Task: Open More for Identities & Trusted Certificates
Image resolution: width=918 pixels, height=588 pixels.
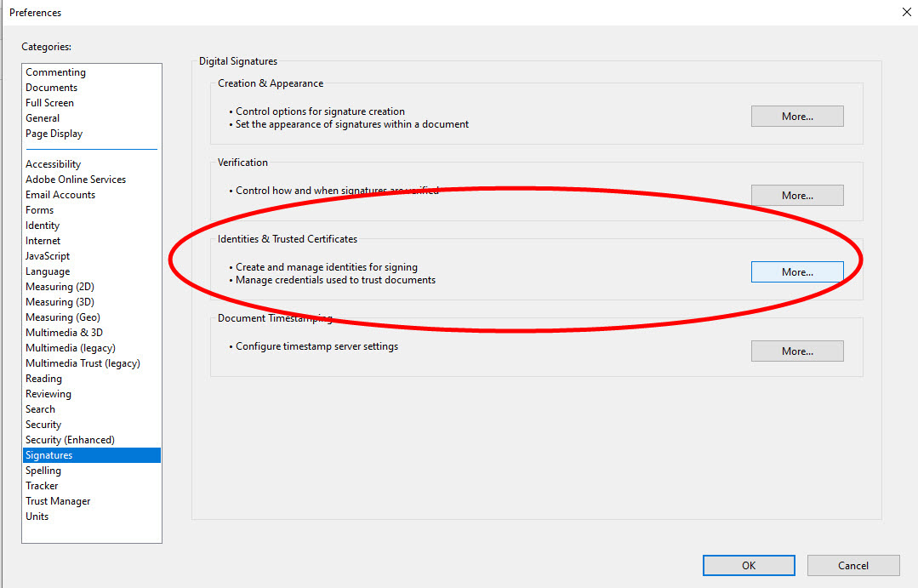Action: (796, 272)
